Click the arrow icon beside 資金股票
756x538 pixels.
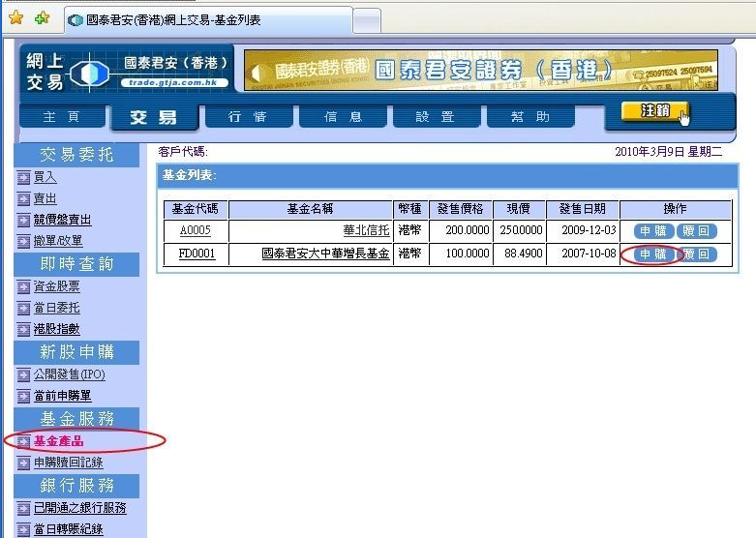pyautogui.click(x=23, y=286)
